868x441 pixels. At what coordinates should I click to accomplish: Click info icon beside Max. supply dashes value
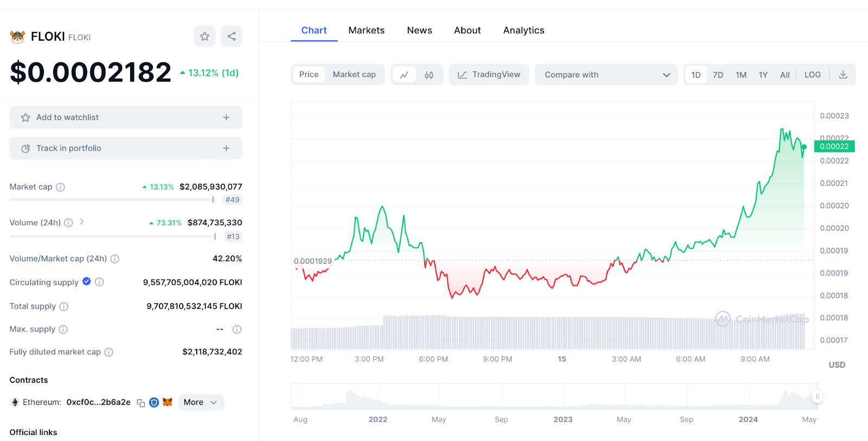coord(237,329)
